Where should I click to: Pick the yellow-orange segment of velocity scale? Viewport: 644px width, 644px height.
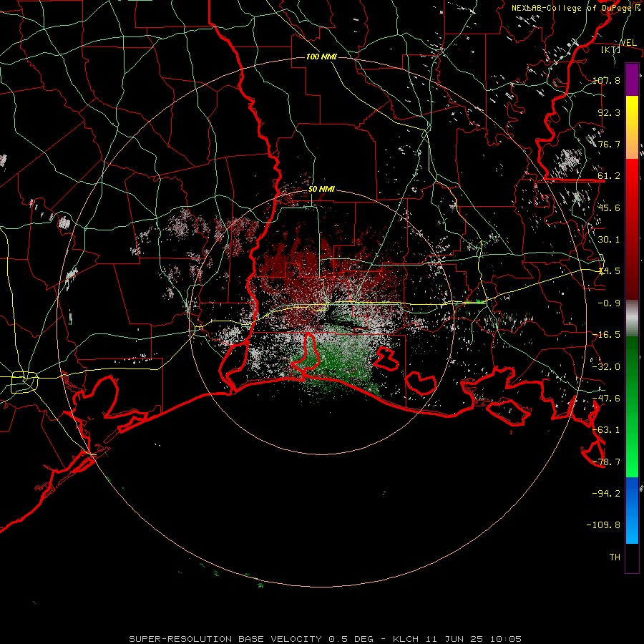[x=632, y=127]
